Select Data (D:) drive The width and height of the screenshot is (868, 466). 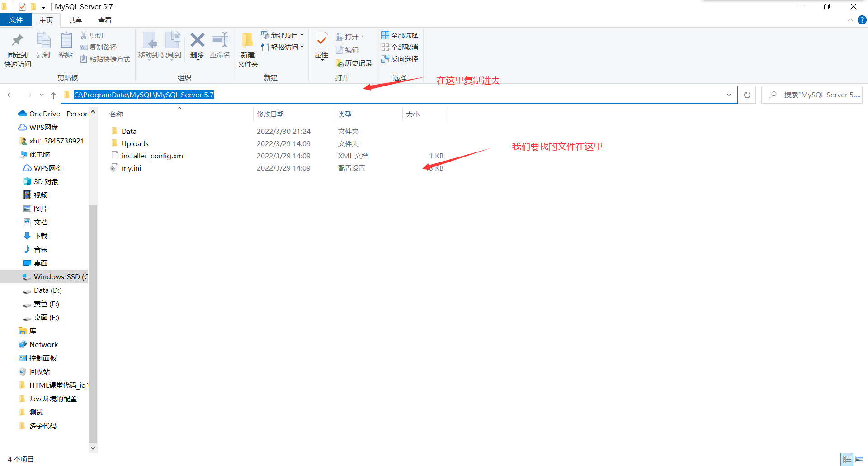(43, 290)
